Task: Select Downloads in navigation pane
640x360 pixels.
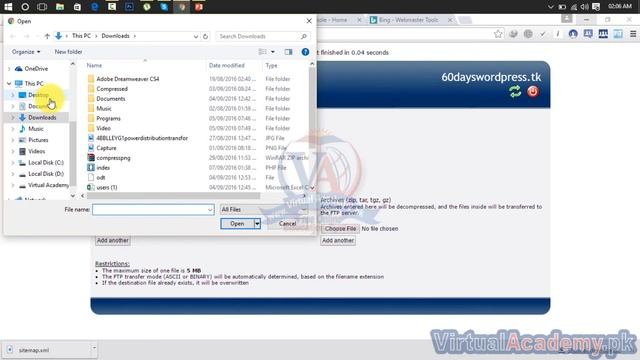Action: 42,118
